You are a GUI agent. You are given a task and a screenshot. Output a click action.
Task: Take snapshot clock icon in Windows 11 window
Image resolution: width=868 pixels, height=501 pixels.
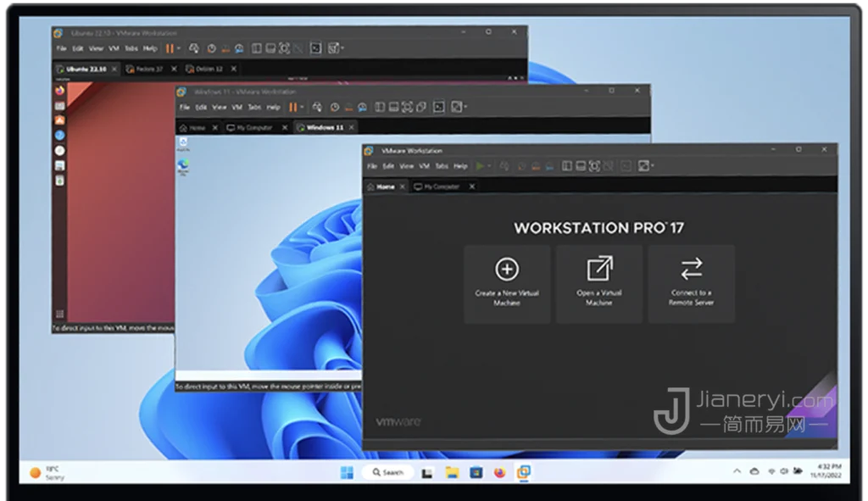[x=335, y=108]
